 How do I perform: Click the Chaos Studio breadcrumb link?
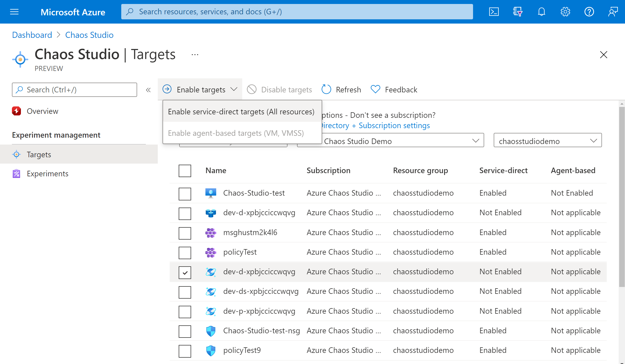[89, 35]
